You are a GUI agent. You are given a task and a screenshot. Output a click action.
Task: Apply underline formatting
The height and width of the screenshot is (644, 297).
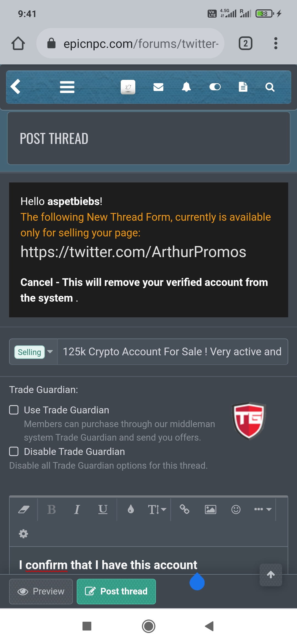click(x=103, y=509)
